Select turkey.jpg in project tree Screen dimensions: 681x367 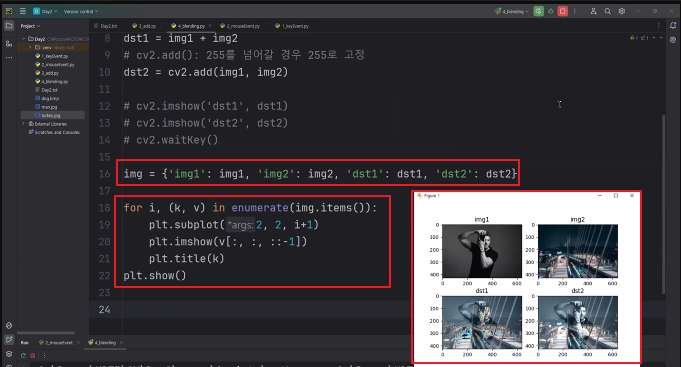pyautogui.click(x=53, y=116)
